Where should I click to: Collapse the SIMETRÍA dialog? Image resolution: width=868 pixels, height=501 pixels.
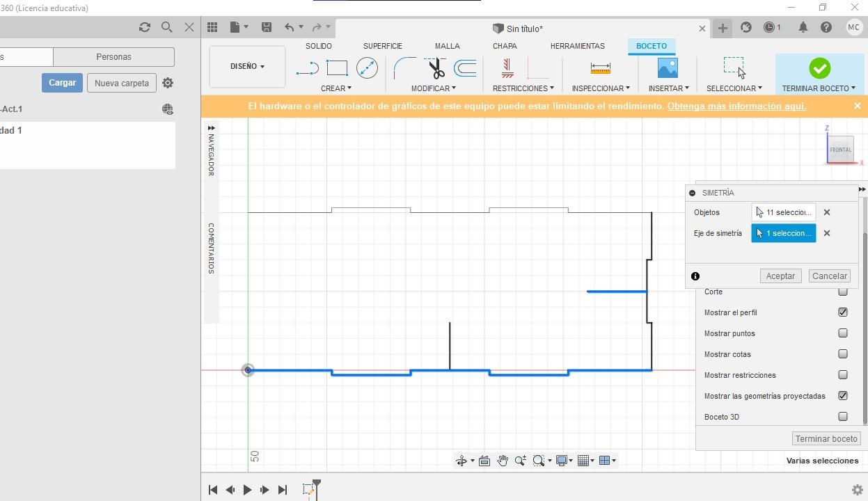(692, 193)
